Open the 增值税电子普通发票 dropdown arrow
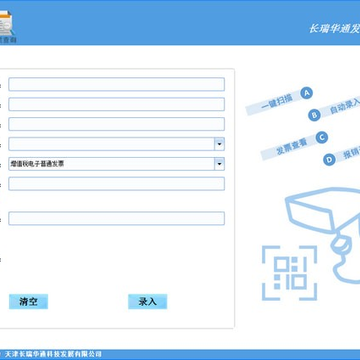The height and width of the screenshot is (360, 360). [219, 164]
